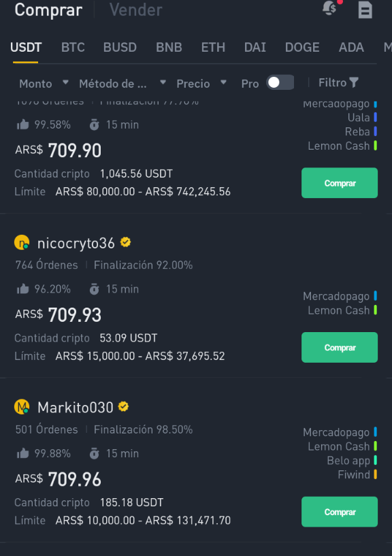Click nicocryto36's yellow avatar icon
Viewport: 392px width, 556px height.
pos(22,242)
